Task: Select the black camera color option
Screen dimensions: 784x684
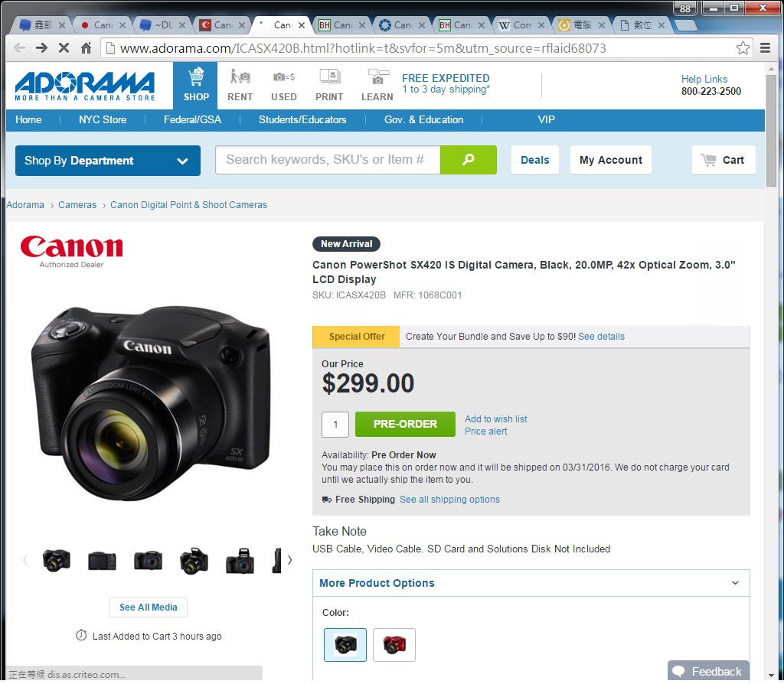Action: coord(345,645)
